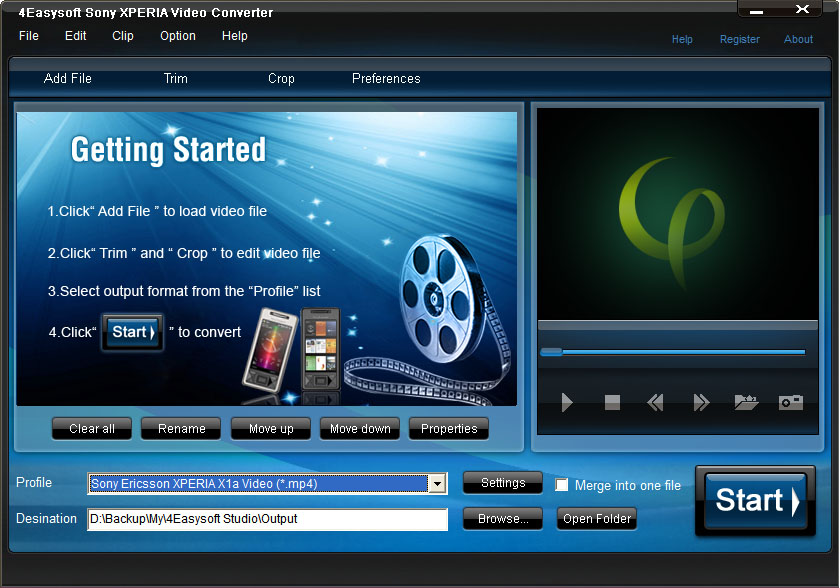840x588 pixels.
Task: Click the Clear all button
Action: (x=92, y=429)
